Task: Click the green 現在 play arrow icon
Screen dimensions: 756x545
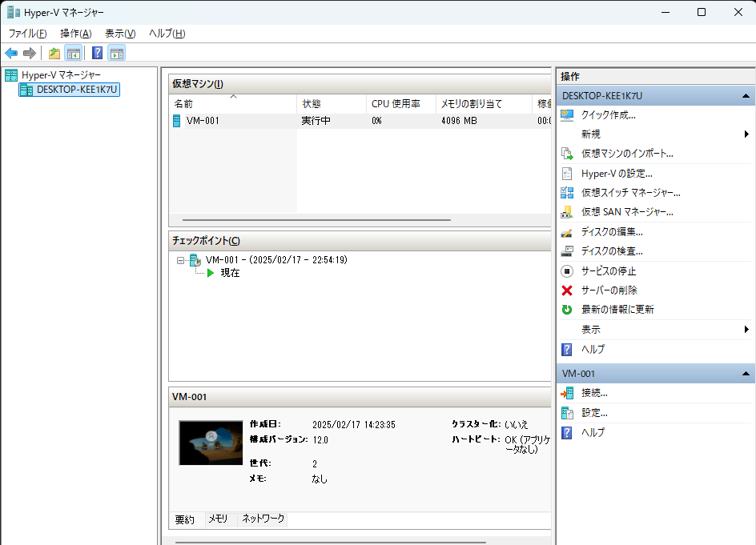Action: pyautogui.click(x=210, y=273)
